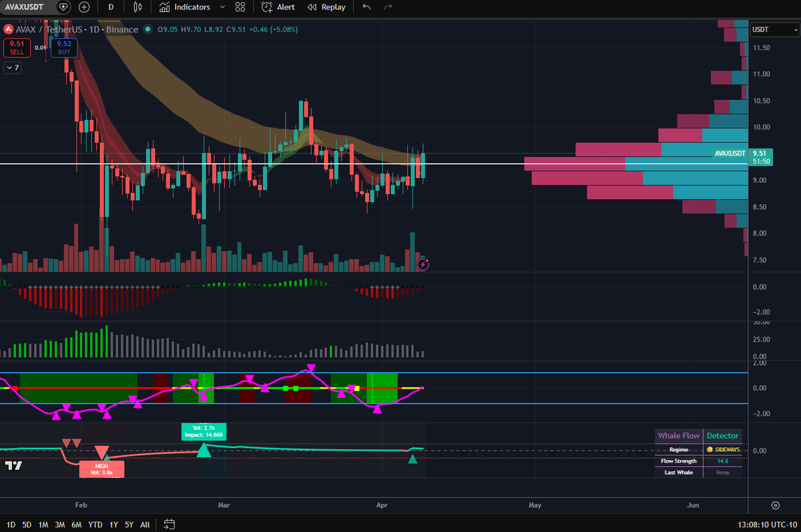The width and height of the screenshot is (801, 532).
Task: Redo the last chart action
Action: click(388, 7)
